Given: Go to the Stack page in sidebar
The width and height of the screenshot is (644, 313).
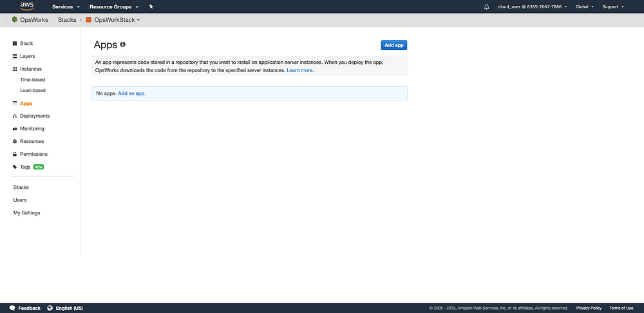Looking at the screenshot, I should tap(26, 43).
